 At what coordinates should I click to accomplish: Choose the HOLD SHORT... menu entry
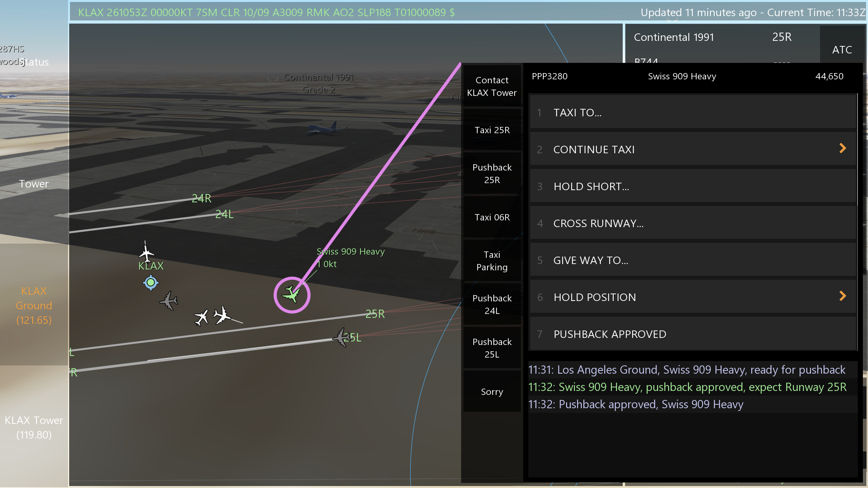click(x=693, y=186)
